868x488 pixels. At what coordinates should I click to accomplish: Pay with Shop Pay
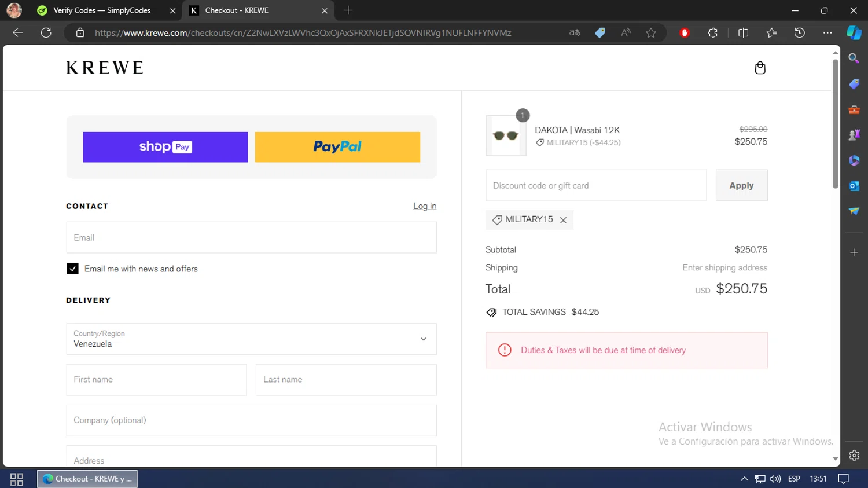pos(165,147)
